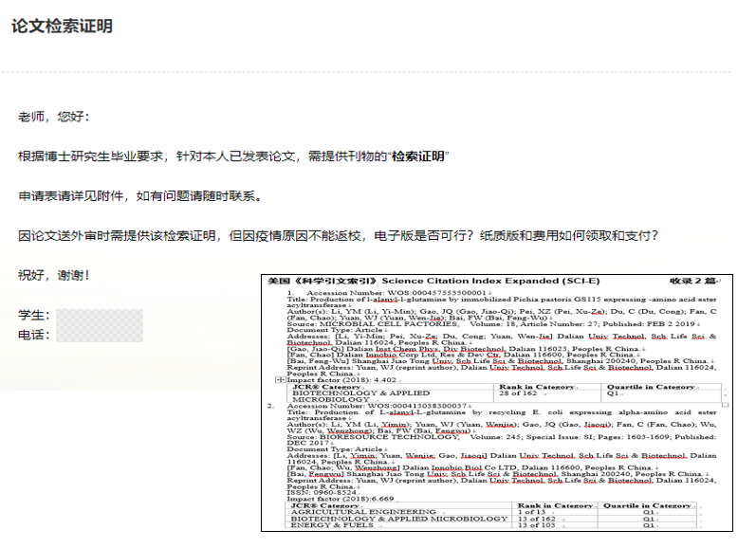756x548 pixels.
Task: Open the embedded SCI-E citation screenshot
Action: [505, 403]
